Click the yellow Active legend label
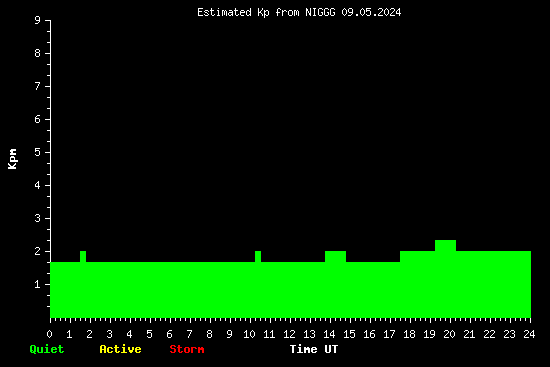Viewport: 550px width, 367px height. [x=120, y=349]
